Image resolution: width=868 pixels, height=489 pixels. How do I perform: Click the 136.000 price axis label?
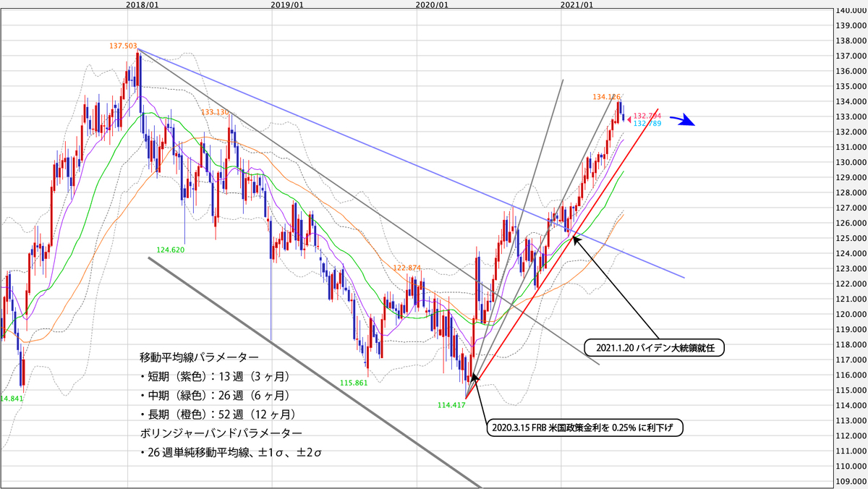tap(851, 71)
